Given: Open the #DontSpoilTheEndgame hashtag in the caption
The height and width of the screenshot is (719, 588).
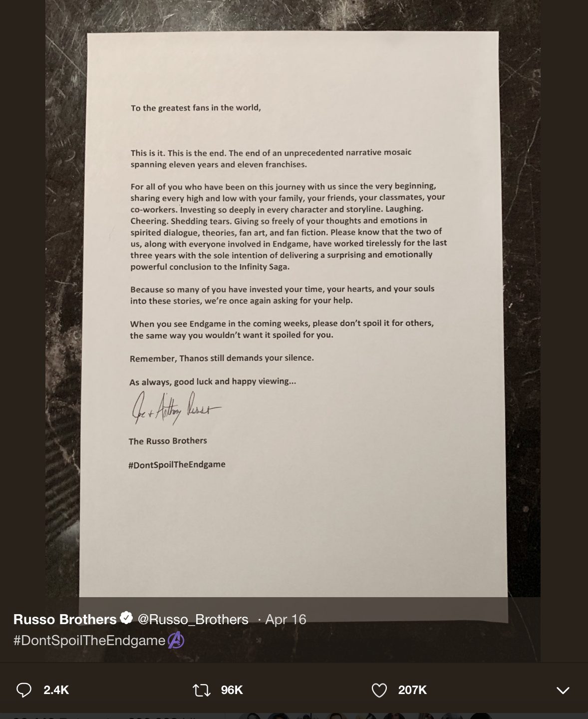Looking at the screenshot, I should coord(89,641).
